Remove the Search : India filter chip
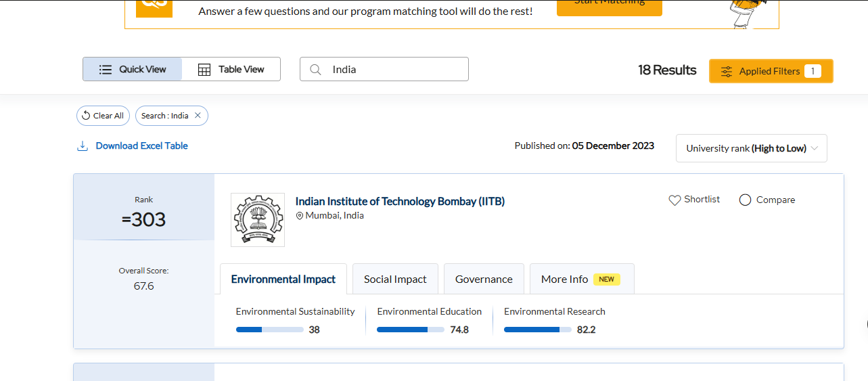 (198, 116)
